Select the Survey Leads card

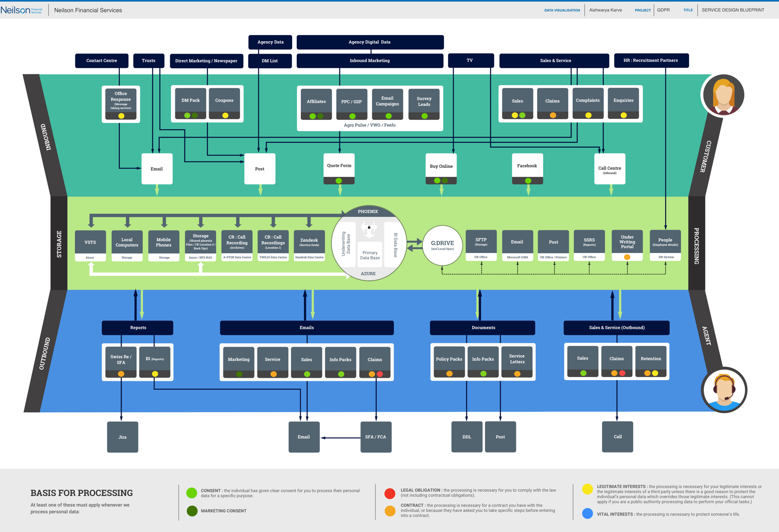424,104
